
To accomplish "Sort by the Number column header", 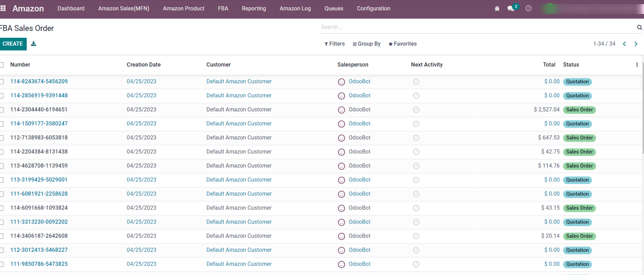I will point(20,65).
